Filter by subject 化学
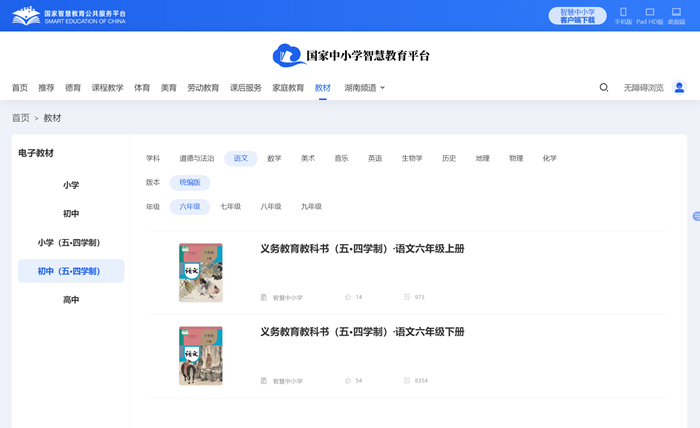The width and height of the screenshot is (700, 428). [550, 158]
